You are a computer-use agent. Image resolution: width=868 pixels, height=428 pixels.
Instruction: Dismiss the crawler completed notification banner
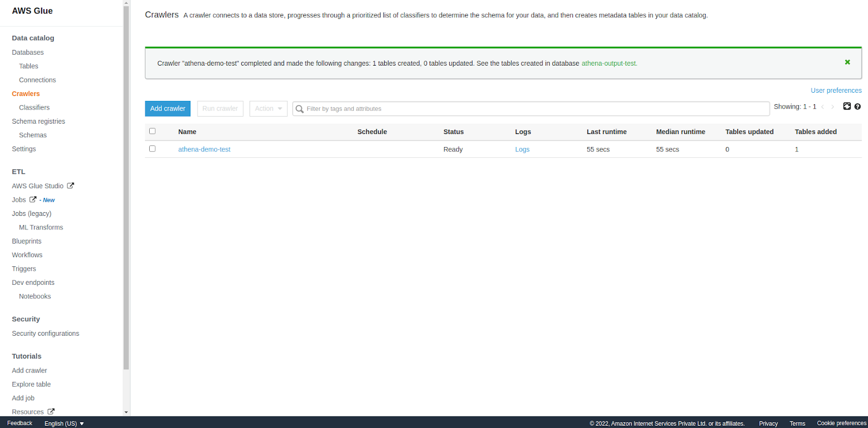pyautogui.click(x=847, y=62)
